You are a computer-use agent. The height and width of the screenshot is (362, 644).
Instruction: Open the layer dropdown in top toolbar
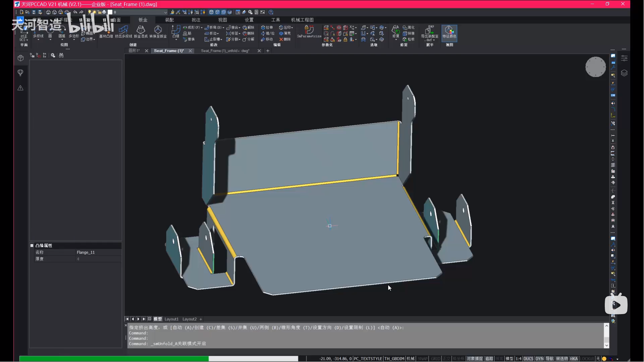click(165, 12)
